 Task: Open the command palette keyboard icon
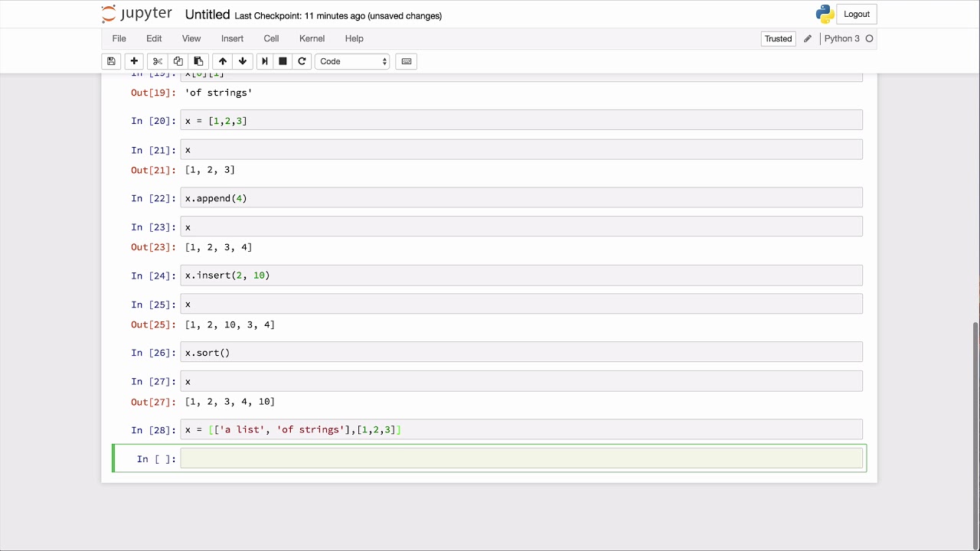(x=407, y=61)
